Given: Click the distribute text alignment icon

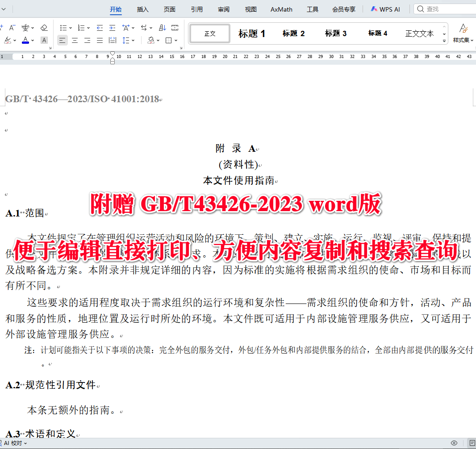Looking at the screenshot, I should pos(113,40).
